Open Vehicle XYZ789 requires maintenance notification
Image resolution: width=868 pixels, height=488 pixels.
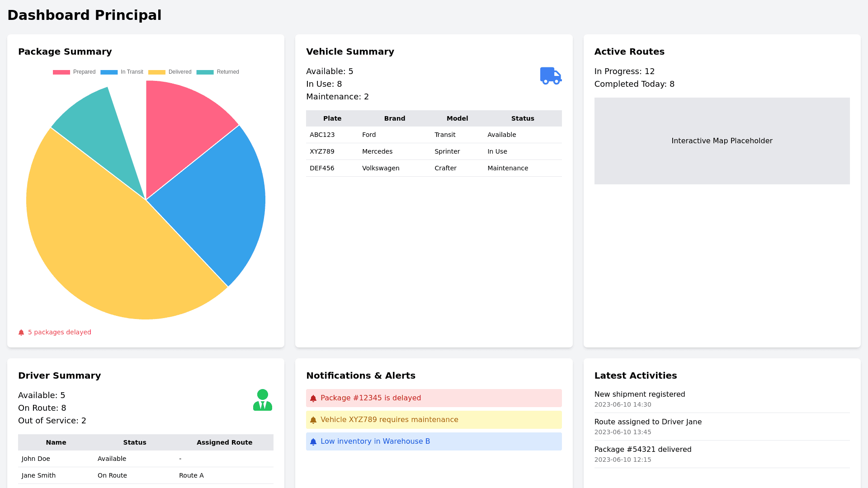tap(389, 420)
